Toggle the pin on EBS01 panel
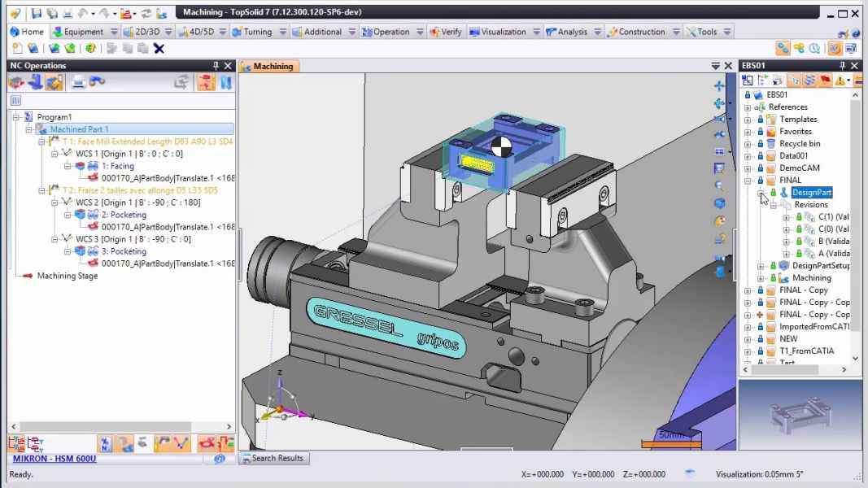This screenshot has height=488, width=868. tap(843, 66)
